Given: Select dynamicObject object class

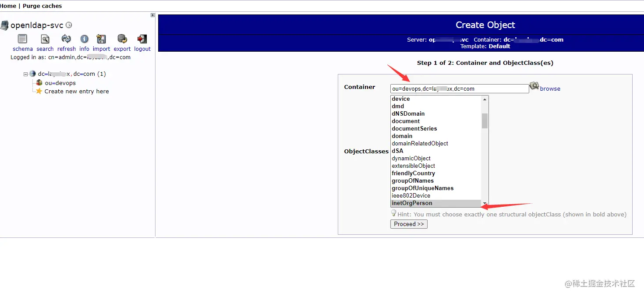Looking at the screenshot, I should 436,159.
